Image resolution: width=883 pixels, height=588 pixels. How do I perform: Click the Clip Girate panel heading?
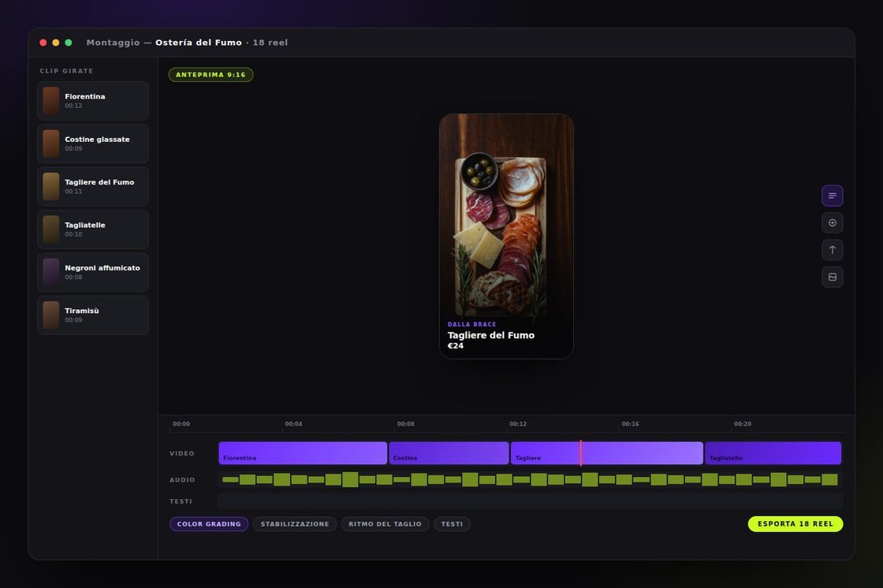tap(66, 71)
